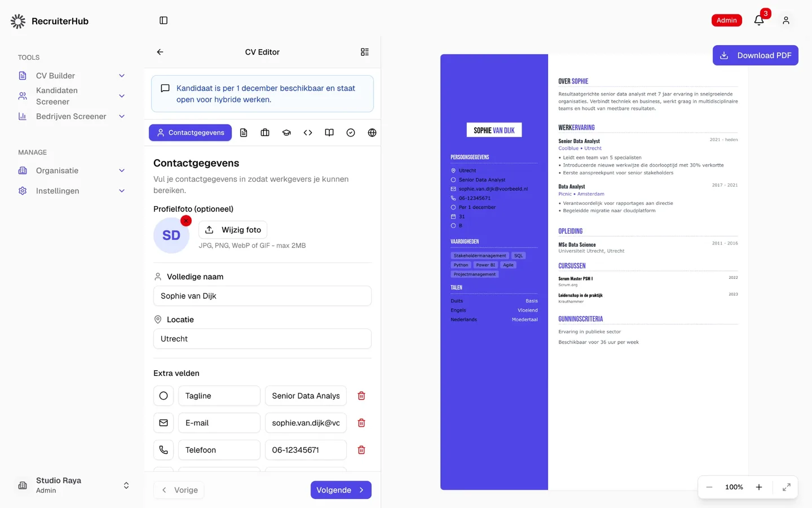Select the Contactgegevens tab

[191, 133]
